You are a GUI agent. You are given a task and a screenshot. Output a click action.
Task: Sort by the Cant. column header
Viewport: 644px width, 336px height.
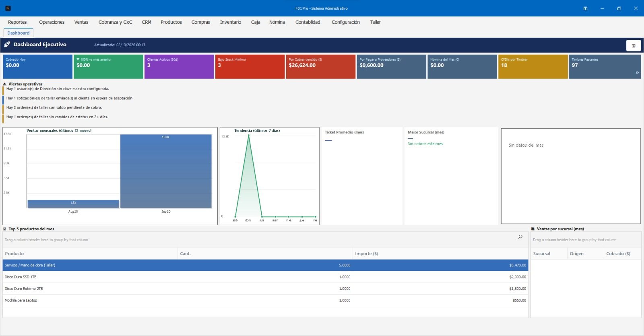pos(265,254)
